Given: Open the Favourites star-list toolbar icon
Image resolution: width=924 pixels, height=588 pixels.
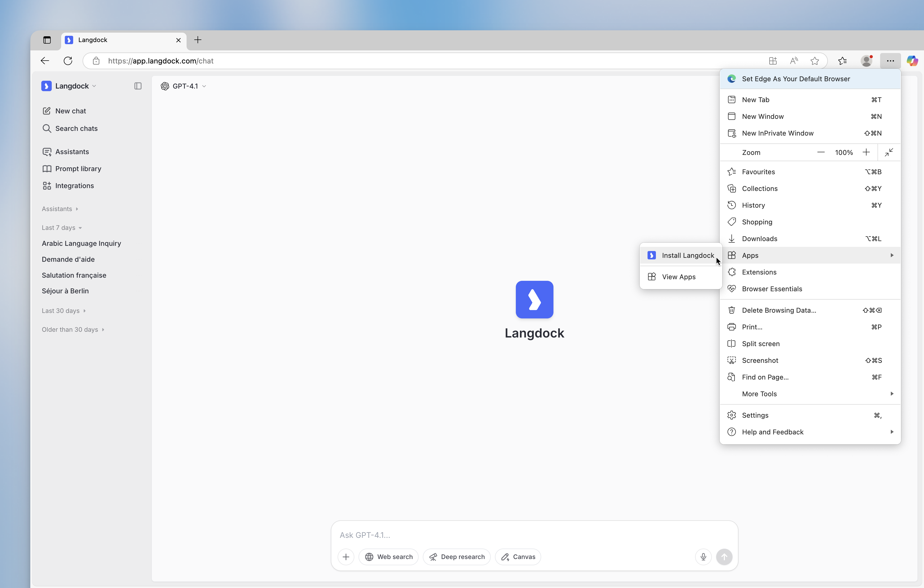Looking at the screenshot, I should (x=842, y=61).
